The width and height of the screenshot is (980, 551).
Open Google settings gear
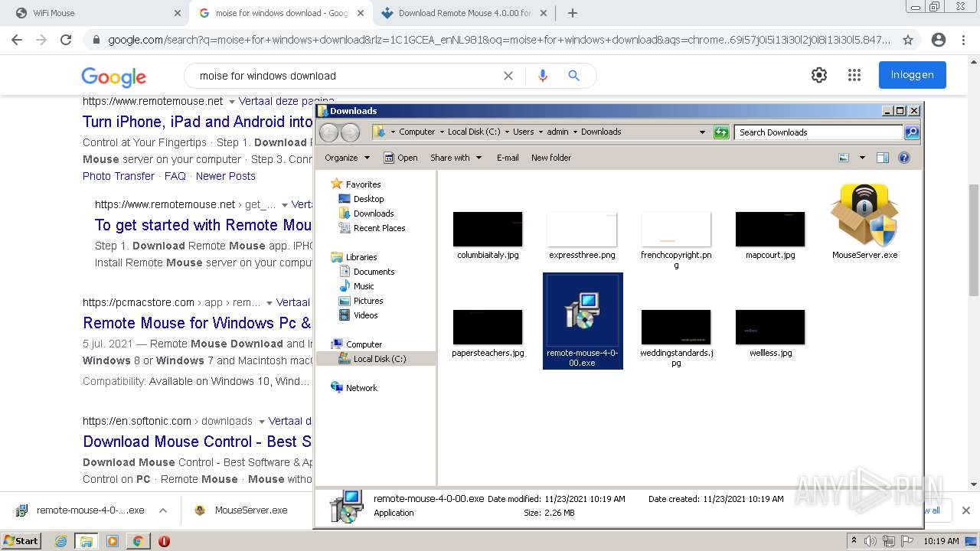tap(819, 75)
